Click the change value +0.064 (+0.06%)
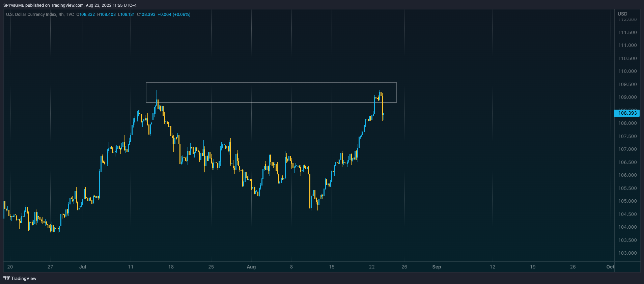 point(174,15)
